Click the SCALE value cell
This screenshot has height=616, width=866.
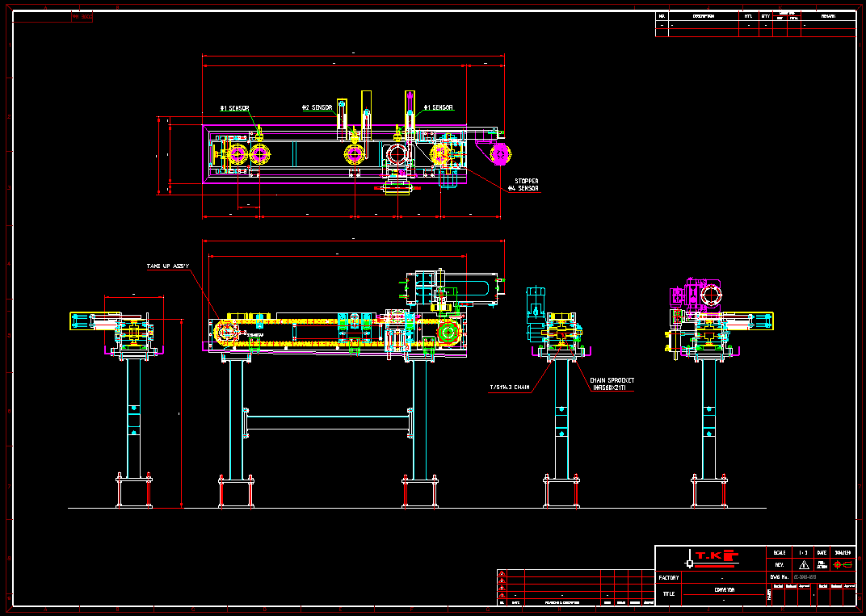pyautogui.click(x=804, y=552)
